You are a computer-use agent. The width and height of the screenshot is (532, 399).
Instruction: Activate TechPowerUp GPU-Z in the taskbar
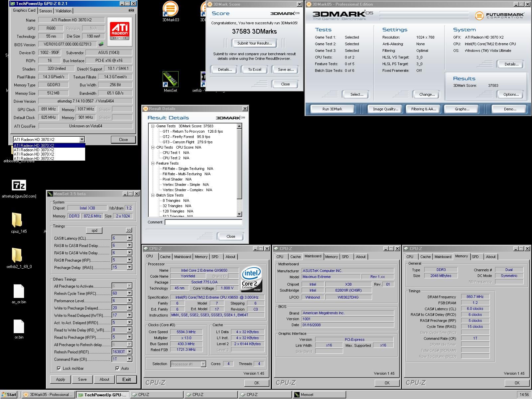(102, 395)
